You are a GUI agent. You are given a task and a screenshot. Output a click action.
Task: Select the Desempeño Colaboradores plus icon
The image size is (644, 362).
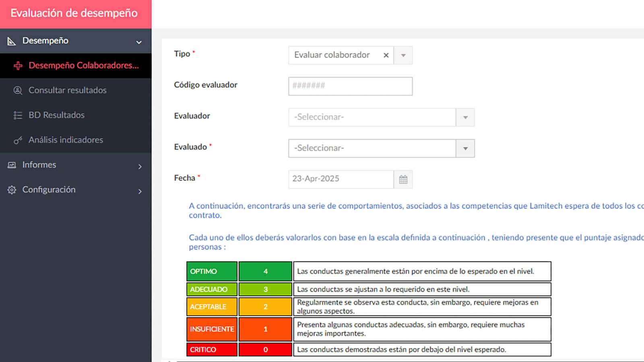click(x=18, y=66)
